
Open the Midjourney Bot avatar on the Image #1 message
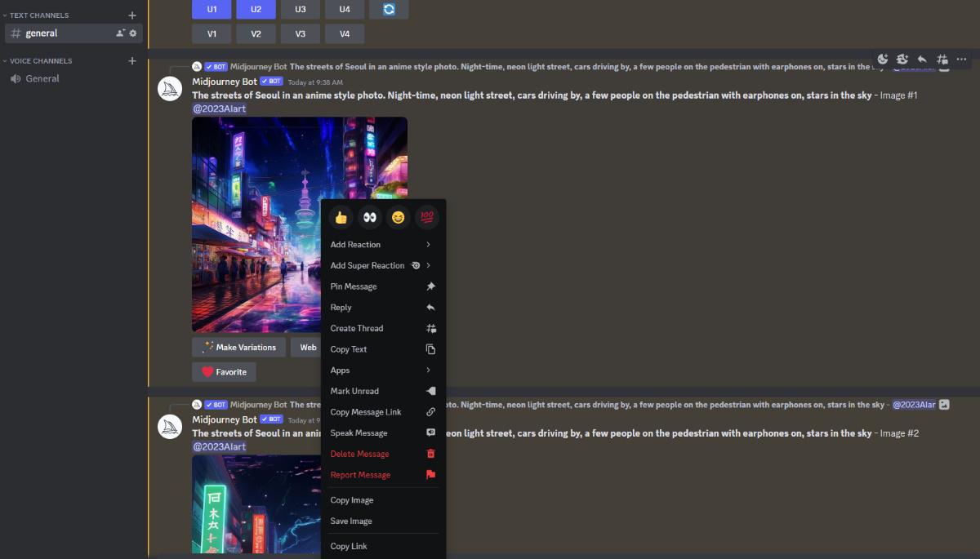click(x=170, y=89)
